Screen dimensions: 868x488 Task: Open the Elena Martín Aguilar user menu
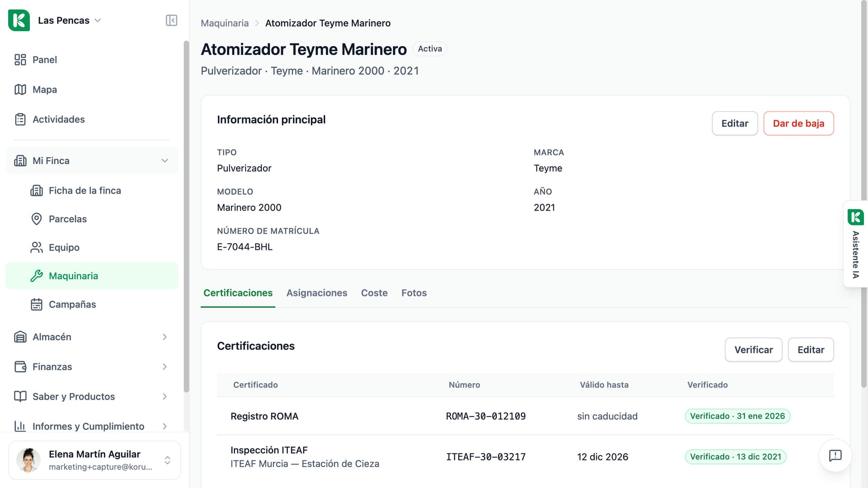point(94,460)
